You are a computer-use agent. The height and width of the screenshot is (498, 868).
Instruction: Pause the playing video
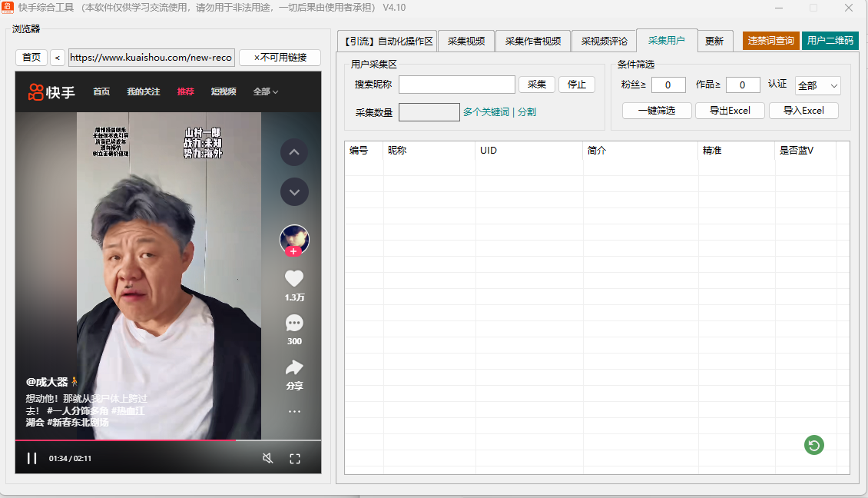(x=32, y=459)
